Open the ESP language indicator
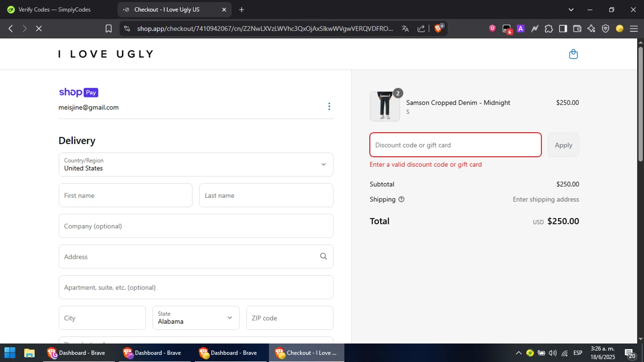This screenshot has height=362, width=644. (578, 353)
